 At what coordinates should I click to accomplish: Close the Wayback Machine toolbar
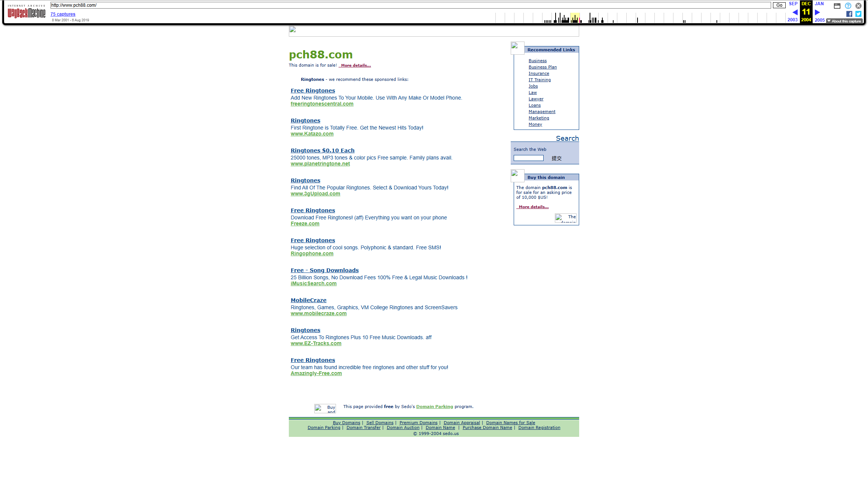[x=858, y=6]
